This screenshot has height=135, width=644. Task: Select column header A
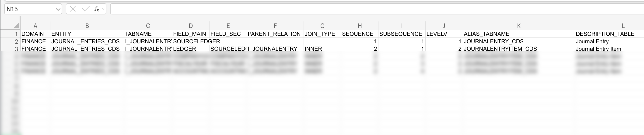pos(35,25)
